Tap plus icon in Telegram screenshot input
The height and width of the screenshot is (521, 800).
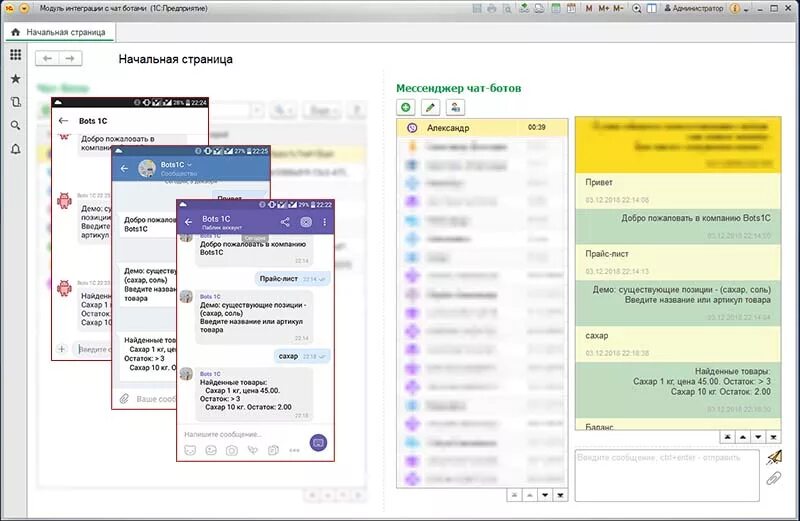coord(62,349)
